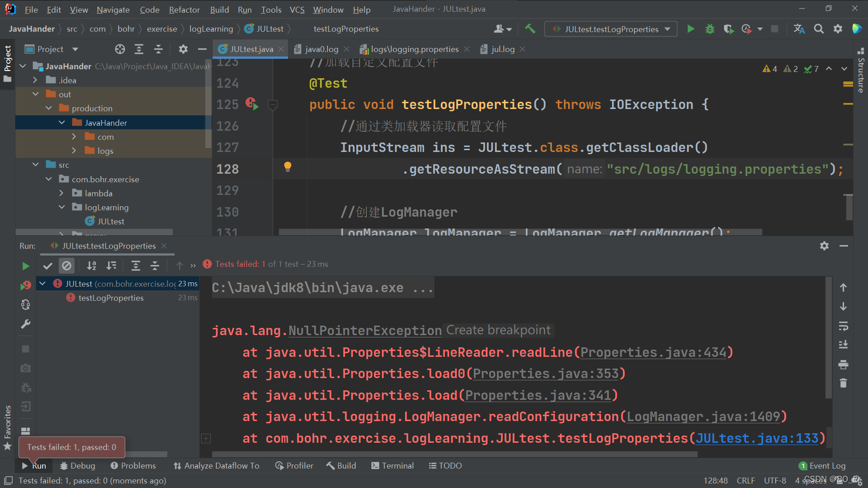Open IDE settings gear in main toolbar
This screenshot has width=868, height=488.
pos(838,29)
